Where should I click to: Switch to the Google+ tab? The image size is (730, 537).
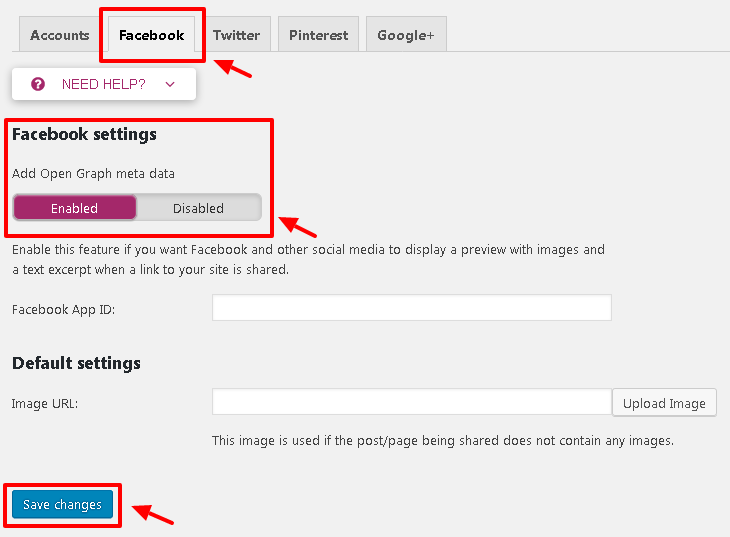click(406, 35)
